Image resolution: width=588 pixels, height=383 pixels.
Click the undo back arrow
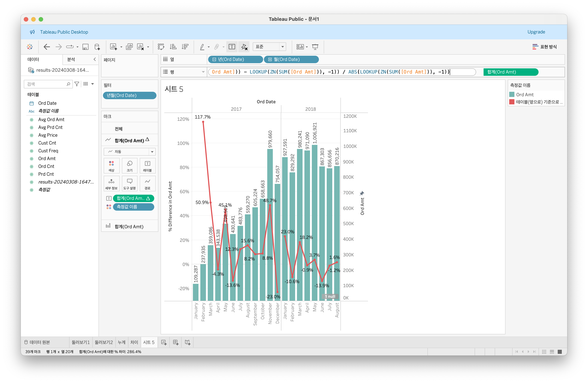click(x=46, y=47)
